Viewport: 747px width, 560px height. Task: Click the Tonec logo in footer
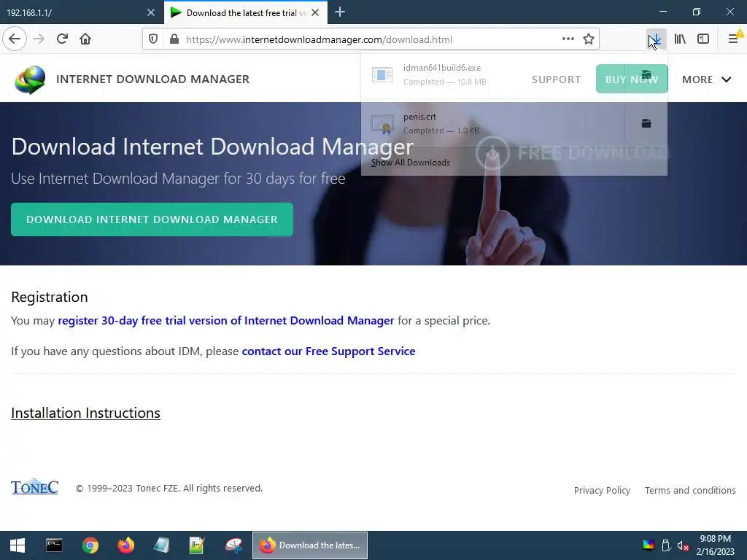(35, 486)
